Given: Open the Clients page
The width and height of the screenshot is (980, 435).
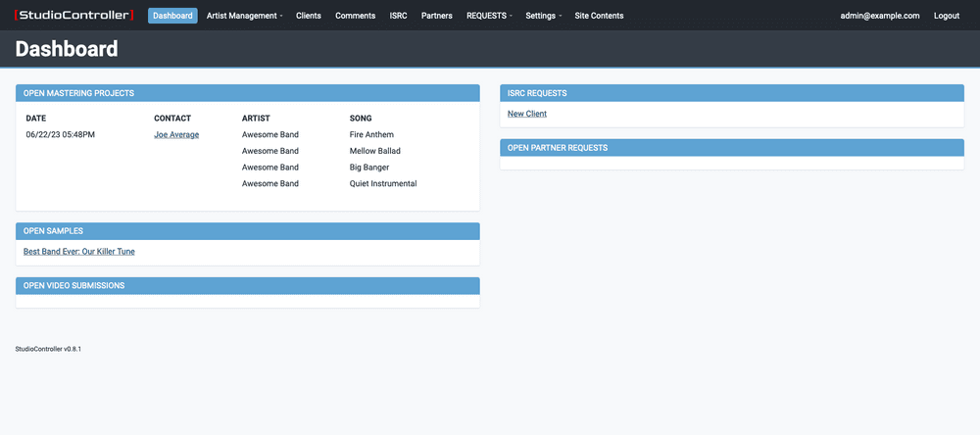Looking at the screenshot, I should pyautogui.click(x=309, y=16).
